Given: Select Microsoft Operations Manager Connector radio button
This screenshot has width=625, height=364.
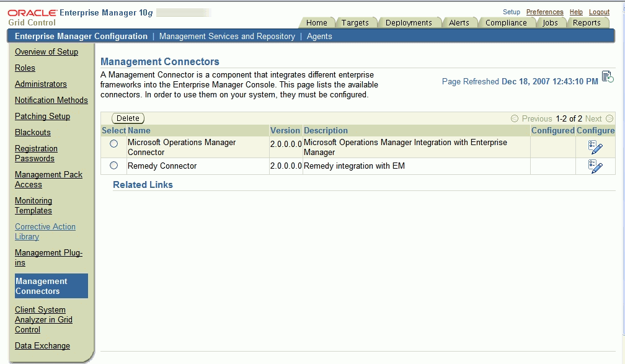Looking at the screenshot, I should (x=114, y=143).
